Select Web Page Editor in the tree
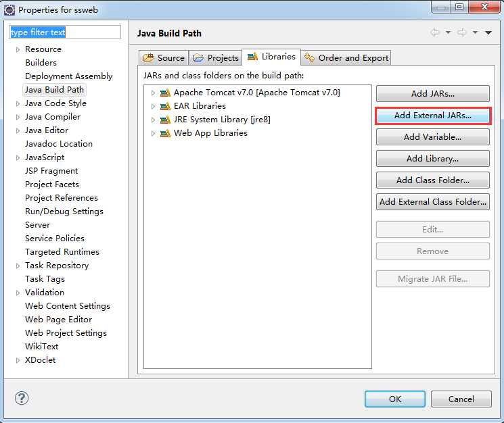The width and height of the screenshot is (504, 423). coord(58,320)
